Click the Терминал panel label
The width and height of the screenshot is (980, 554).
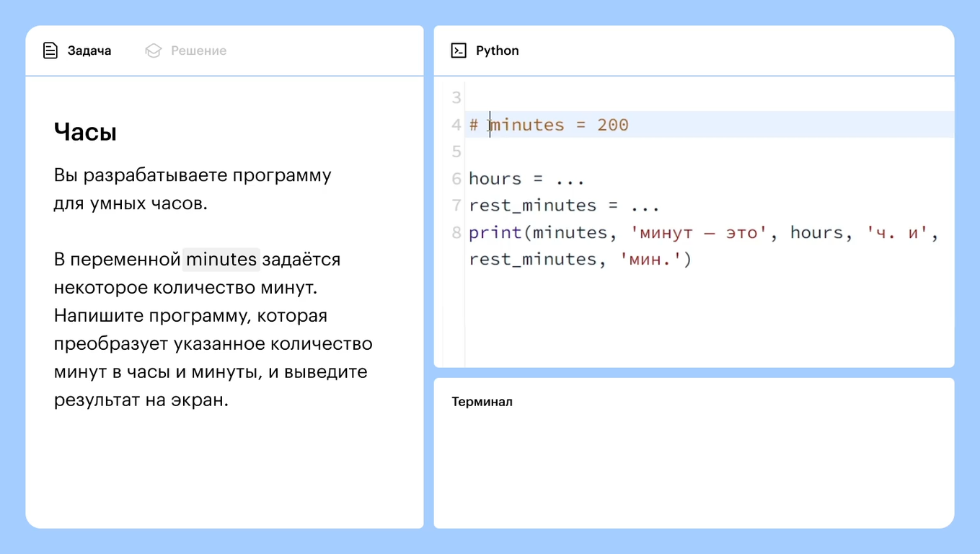tap(482, 402)
